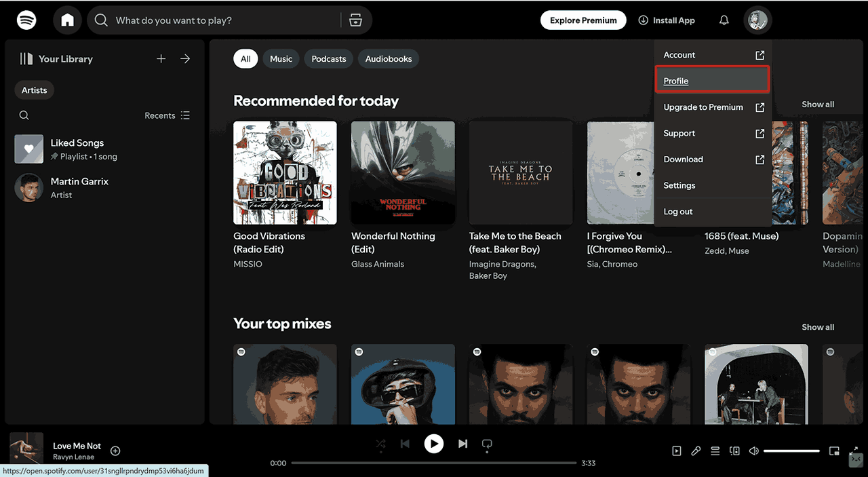The width and height of the screenshot is (868, 477).
Task: Click the Explore Premium button
Action: point(583,20)
